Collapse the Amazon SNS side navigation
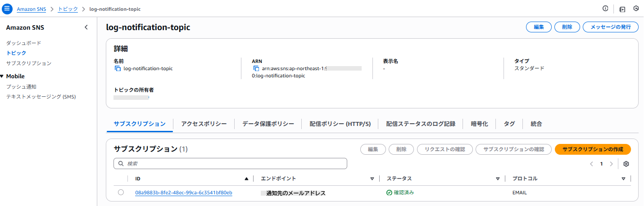The height and width of the screenshot is (206, 644). [86, 27]
